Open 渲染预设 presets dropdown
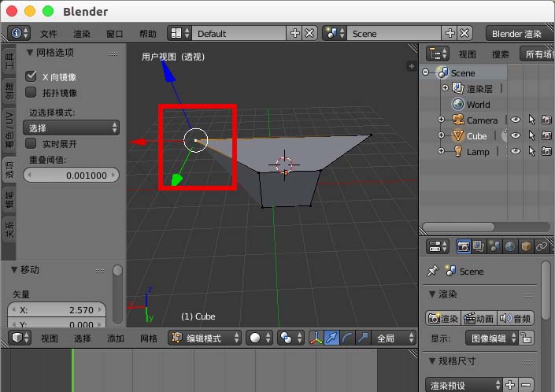The height and width of the screenshot is (392, 555). point(464,384)
